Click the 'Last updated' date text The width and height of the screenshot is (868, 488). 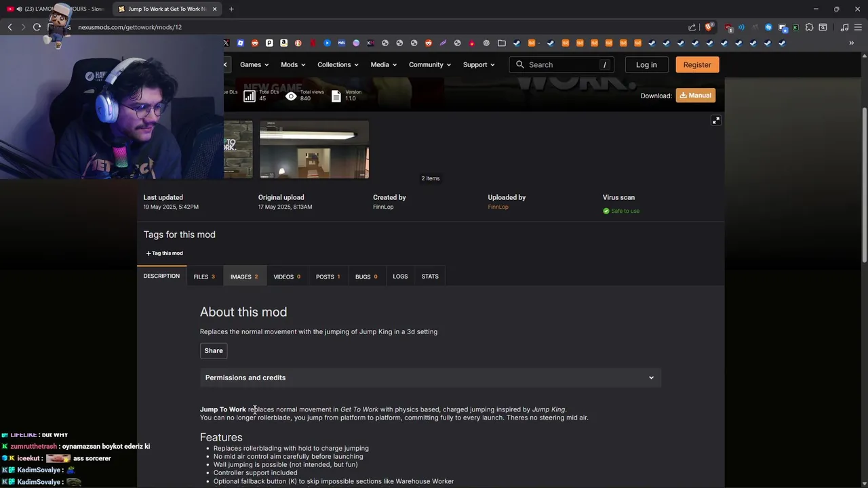pos(171,207)
